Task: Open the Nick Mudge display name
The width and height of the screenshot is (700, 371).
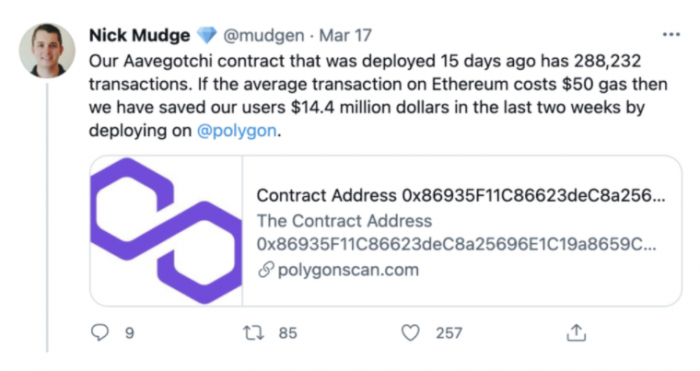Action: [139, 35]
